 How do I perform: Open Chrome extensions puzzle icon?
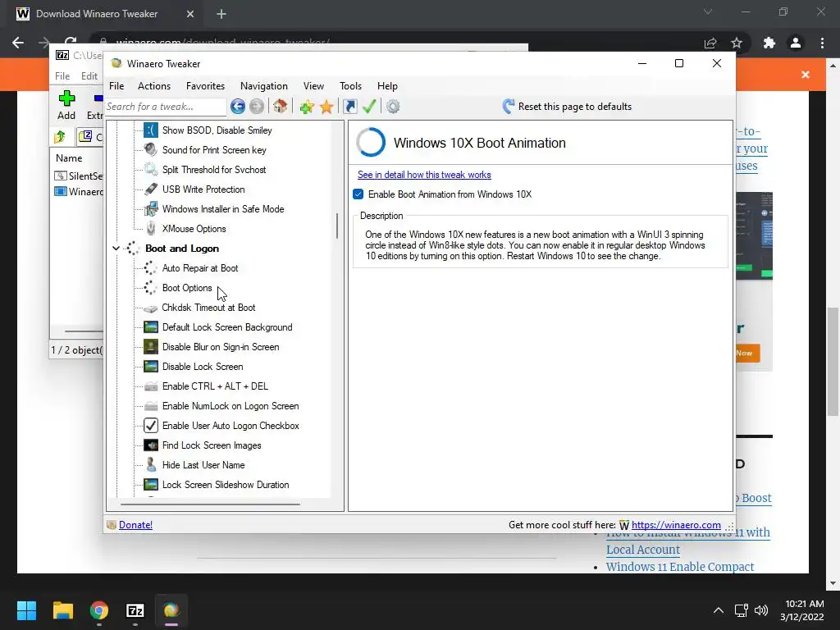coord(769,43)
